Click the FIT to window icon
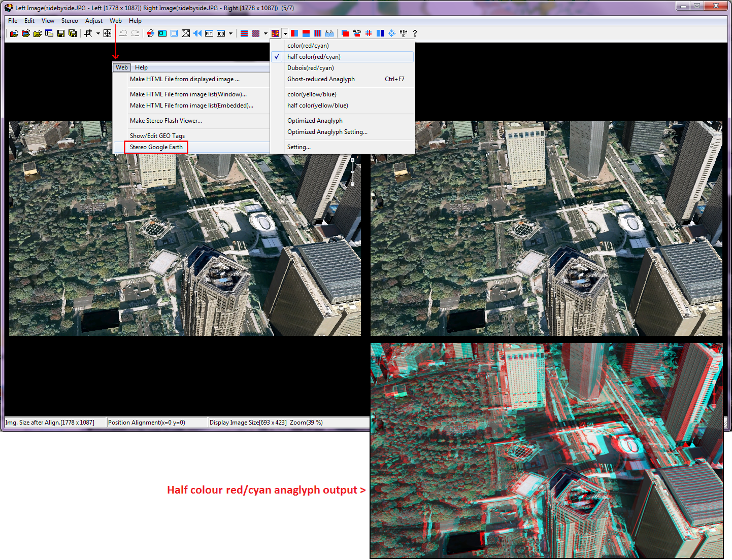Image resolution: width=732 pixels, height=560 pixels. (x=209, y=33)
